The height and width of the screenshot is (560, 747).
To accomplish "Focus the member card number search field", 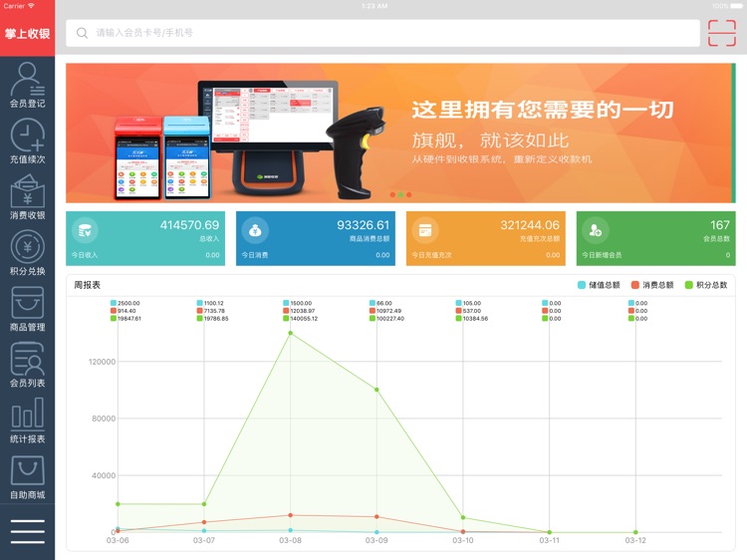I will (x=382, y=33).
